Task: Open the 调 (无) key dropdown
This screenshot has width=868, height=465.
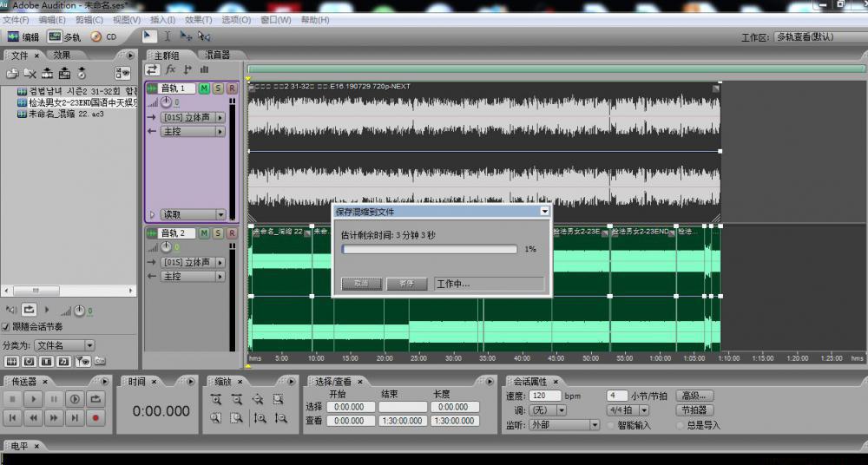Action: pyautogui.click(x=548, y=410)
